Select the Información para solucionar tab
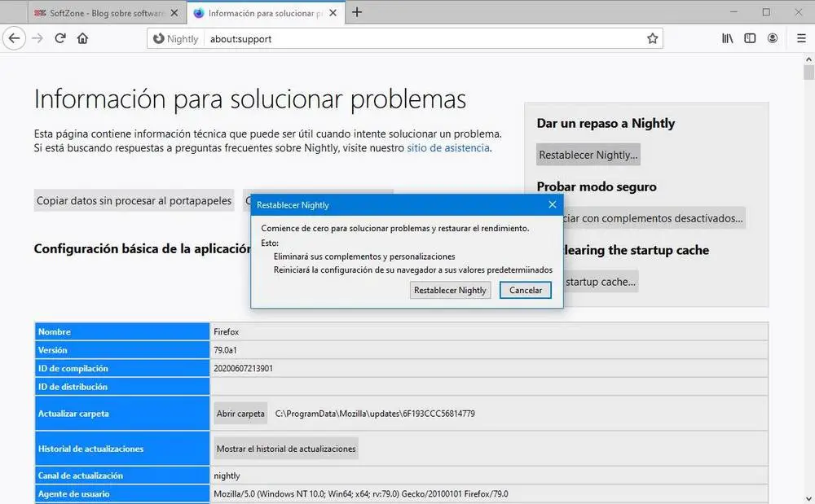The width and height of the screenshot is (815, 504). [265, 13]
